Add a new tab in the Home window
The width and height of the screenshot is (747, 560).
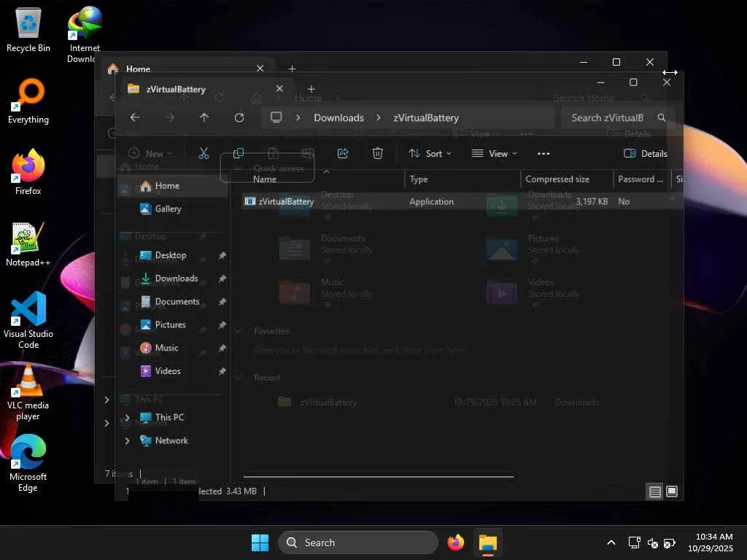(292, 69)
